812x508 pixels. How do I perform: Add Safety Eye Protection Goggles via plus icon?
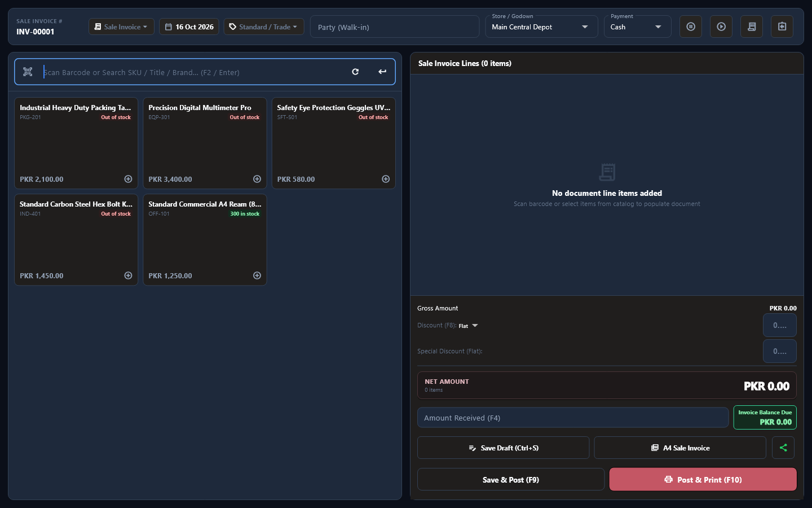point(386,179)
